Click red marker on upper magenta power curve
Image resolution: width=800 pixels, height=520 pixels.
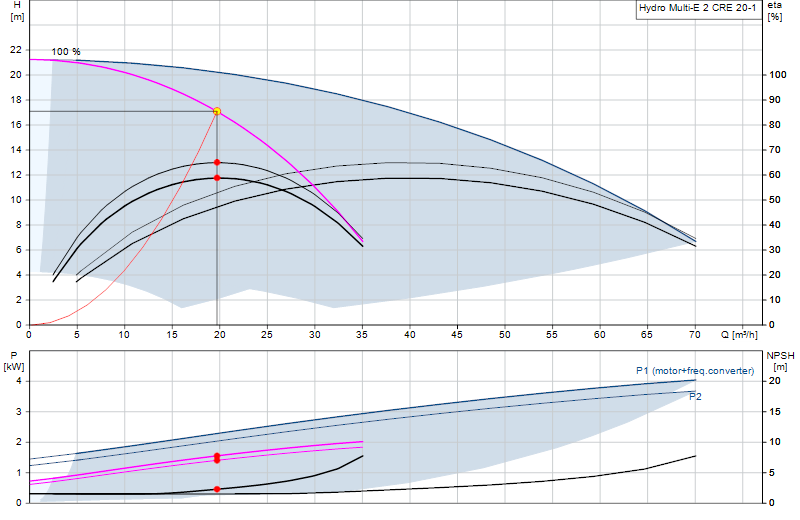point(217,456)
